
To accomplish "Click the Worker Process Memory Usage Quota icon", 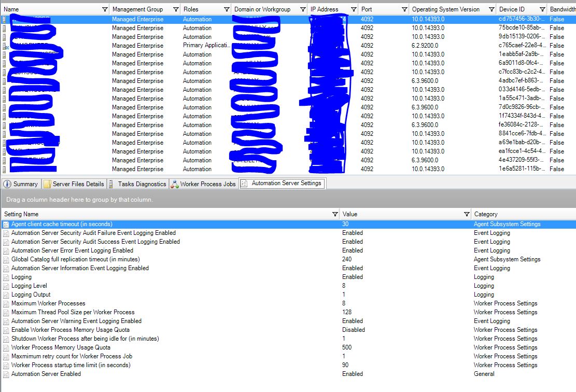I will (6, 347).
